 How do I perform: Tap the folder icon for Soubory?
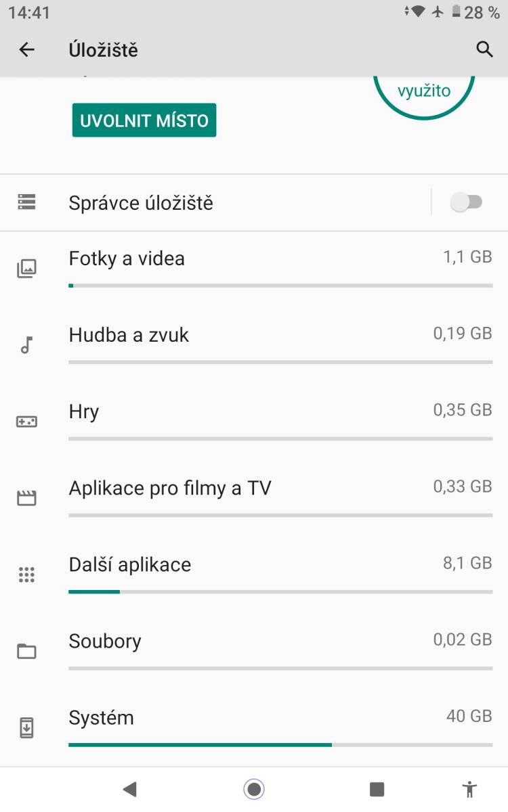[x=26, y=652]
